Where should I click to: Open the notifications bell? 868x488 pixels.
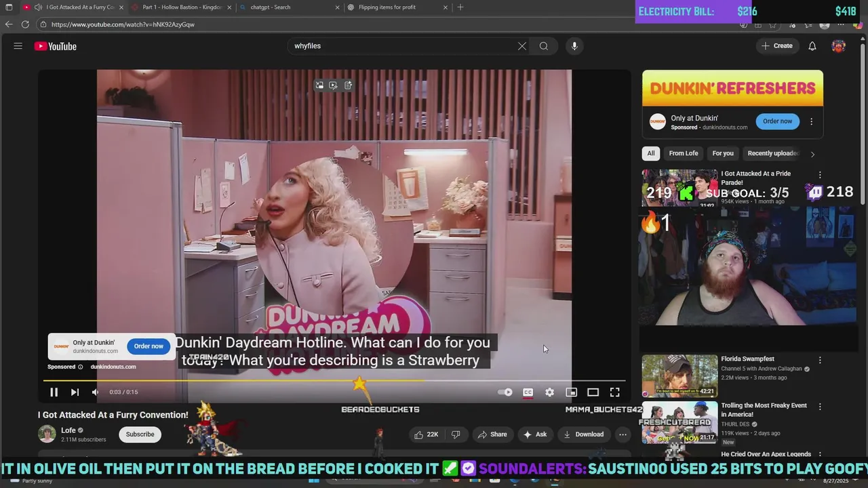click(812, 46)
